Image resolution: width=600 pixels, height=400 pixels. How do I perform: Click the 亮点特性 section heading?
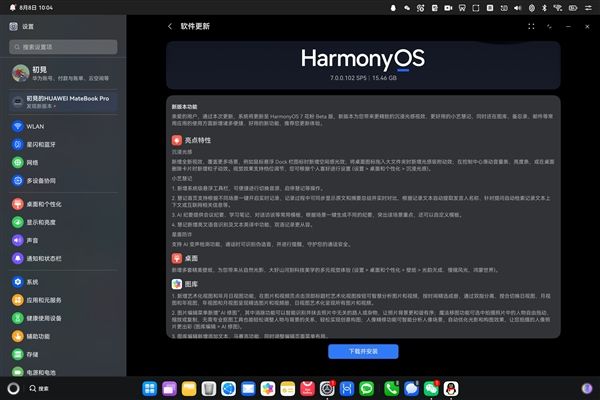point(198,140)
